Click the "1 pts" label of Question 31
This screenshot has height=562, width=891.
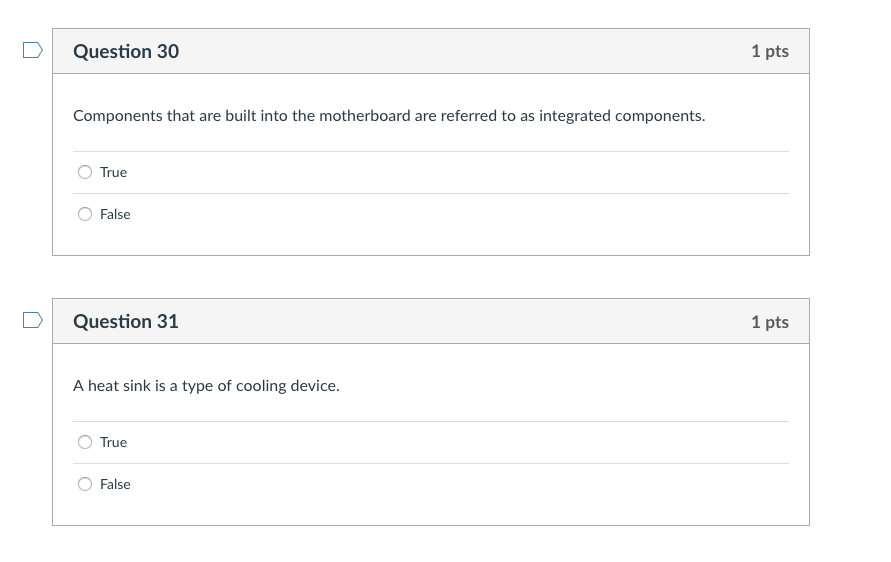click(x=769, y=321)
